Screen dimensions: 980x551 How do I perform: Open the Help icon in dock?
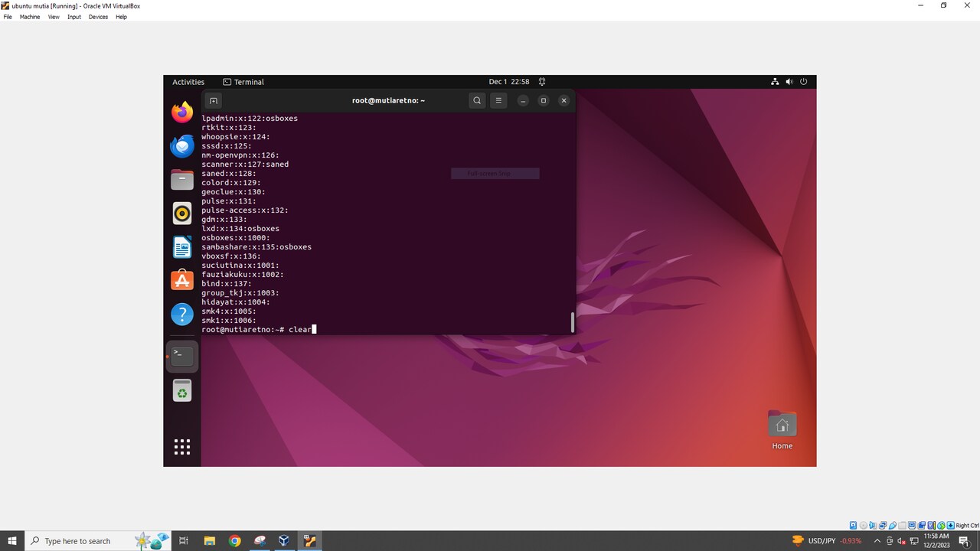pyautogui.click(x=182, y=314)
